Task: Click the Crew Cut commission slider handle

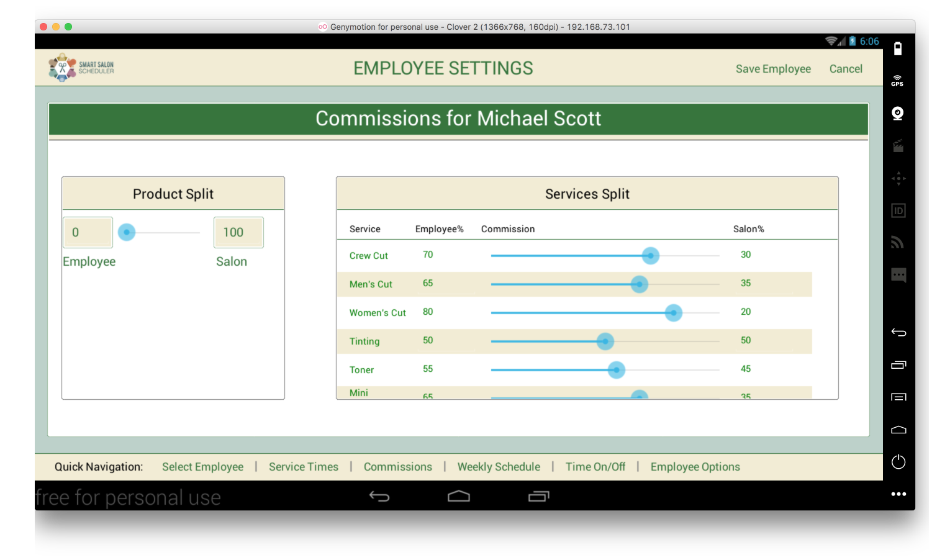Action: tap(650, 256)
